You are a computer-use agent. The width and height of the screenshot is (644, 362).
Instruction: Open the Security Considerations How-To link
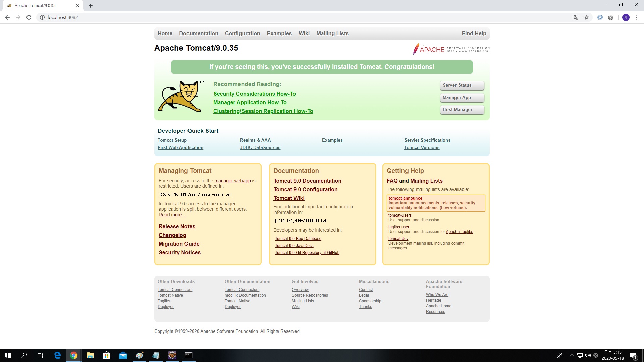pos(255,94)
